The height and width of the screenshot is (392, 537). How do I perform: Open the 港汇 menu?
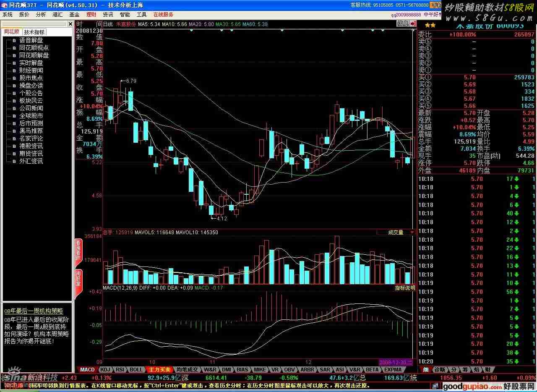click(58, 15)
